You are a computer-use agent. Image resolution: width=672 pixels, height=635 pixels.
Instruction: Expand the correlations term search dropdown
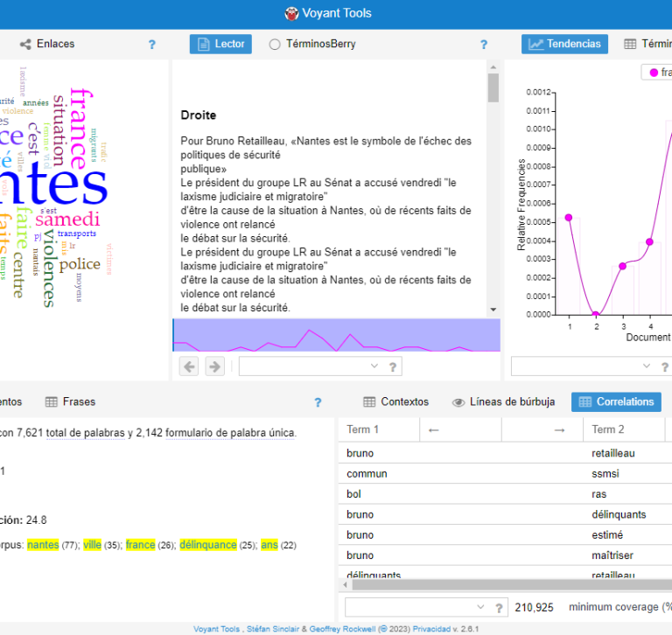(480, 607)
